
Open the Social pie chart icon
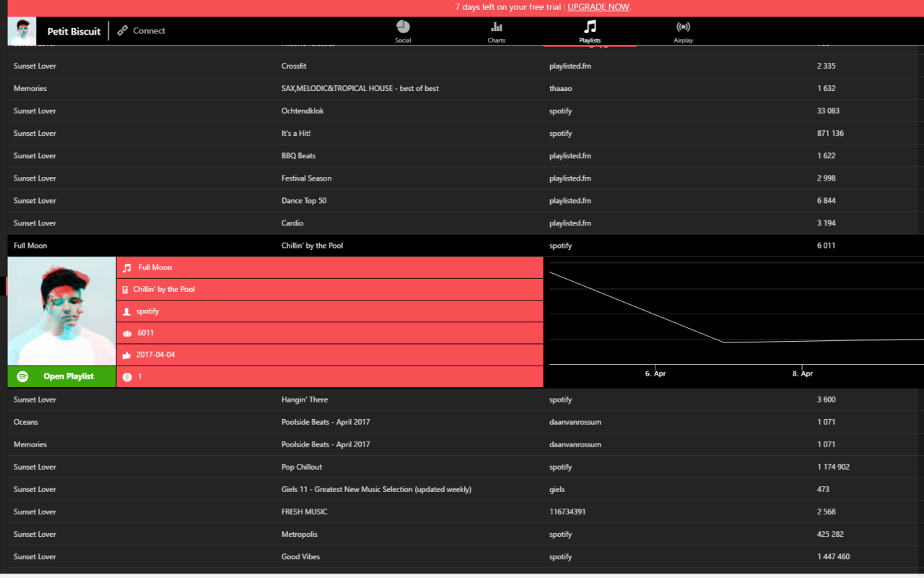[x=403, y=27]
